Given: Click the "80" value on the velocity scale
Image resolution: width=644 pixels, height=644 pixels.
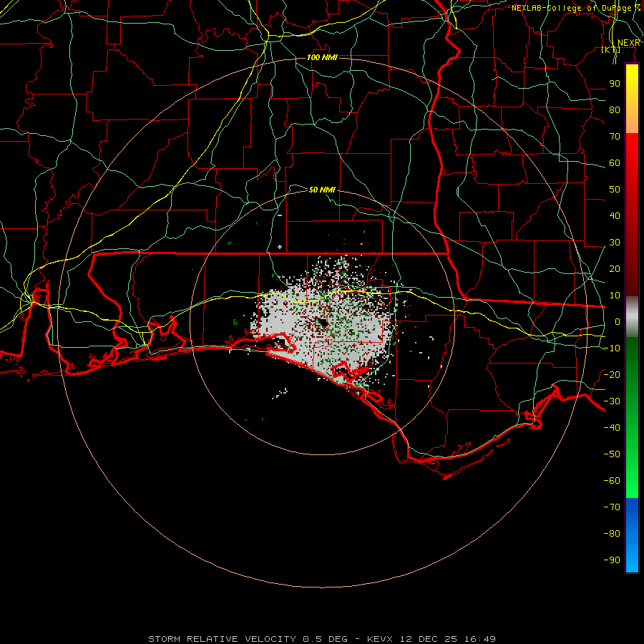Looking at the screenshot, I should point(615,110).
